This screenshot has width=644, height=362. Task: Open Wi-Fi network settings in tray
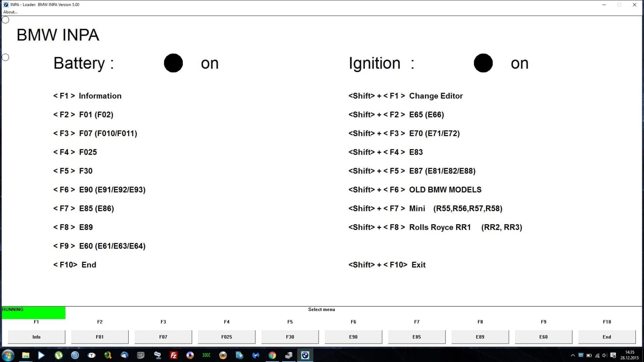pos(597,355)
